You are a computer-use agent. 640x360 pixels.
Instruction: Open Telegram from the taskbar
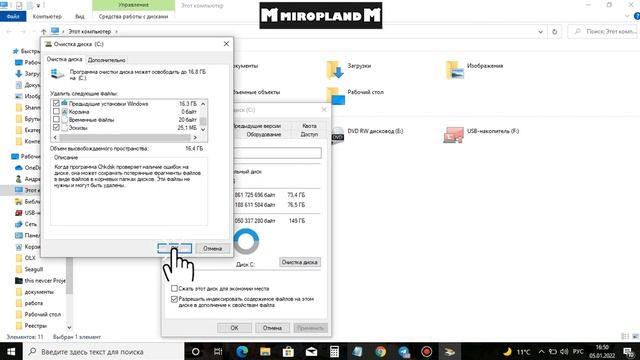[x=404, y=351]
